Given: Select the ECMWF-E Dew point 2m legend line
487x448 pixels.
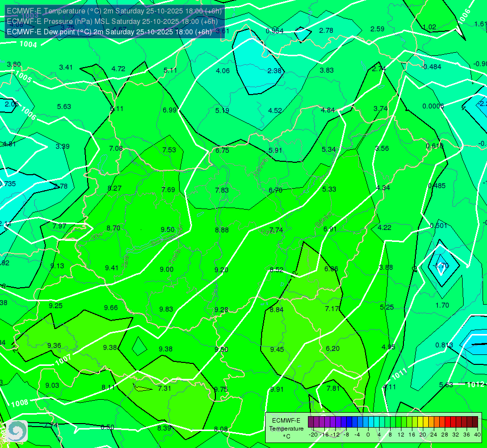Looking at the screenshot, I should click(x=109, y=32).
